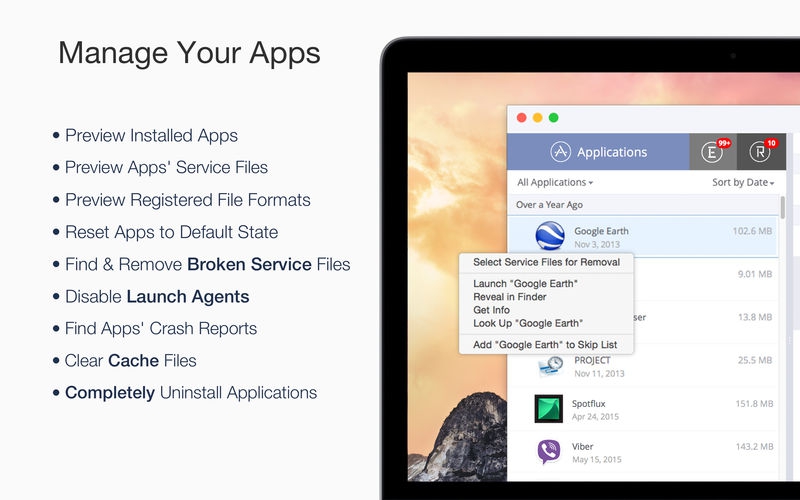Click the May 15, 2015 date

click(x=596, y=459)
